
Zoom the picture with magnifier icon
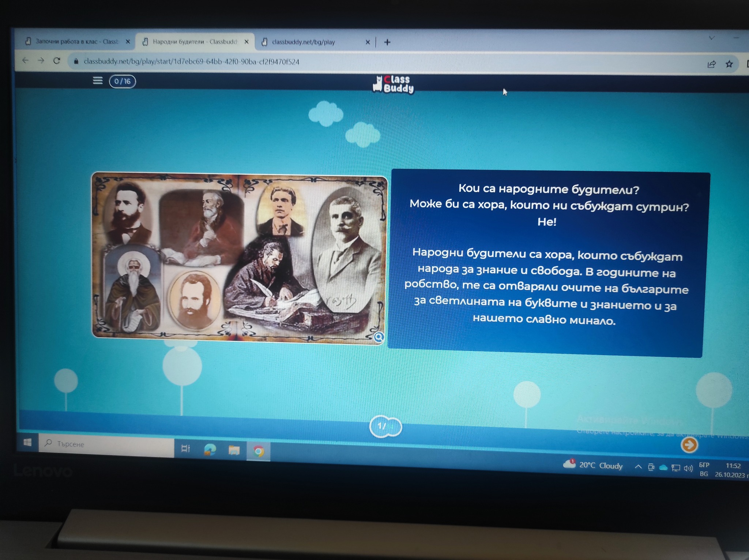coord(379,337)
